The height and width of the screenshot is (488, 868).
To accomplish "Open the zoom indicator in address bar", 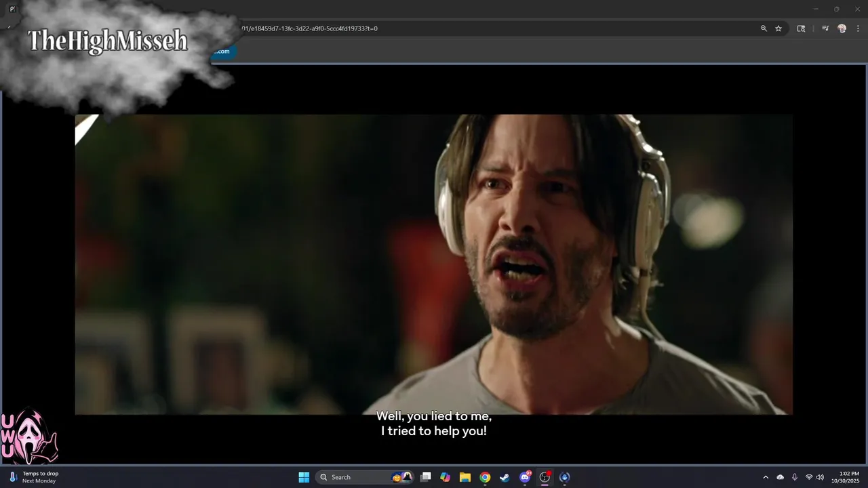I will pos(764,28).
